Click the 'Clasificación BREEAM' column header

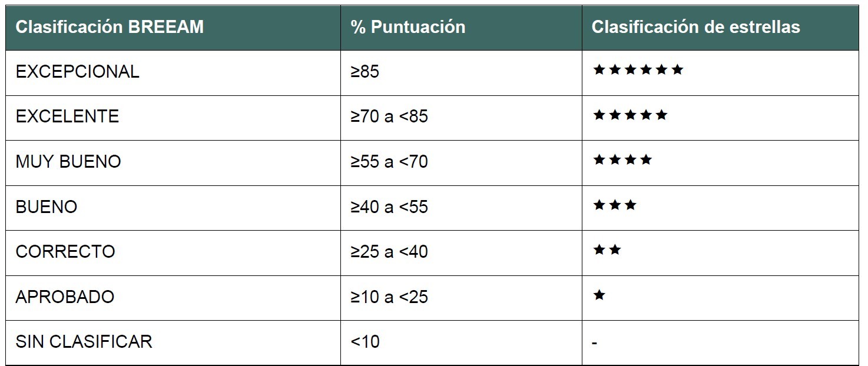tap(173, 28)
